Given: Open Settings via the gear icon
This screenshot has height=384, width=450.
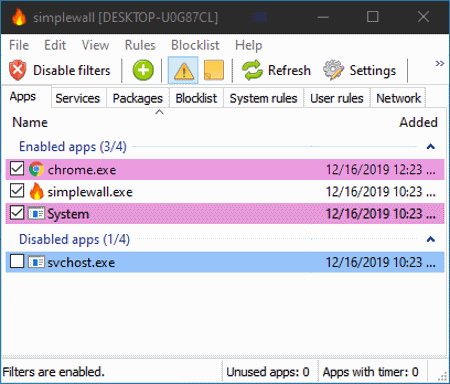Looking at the screenshot, I should tap(333, 70).
